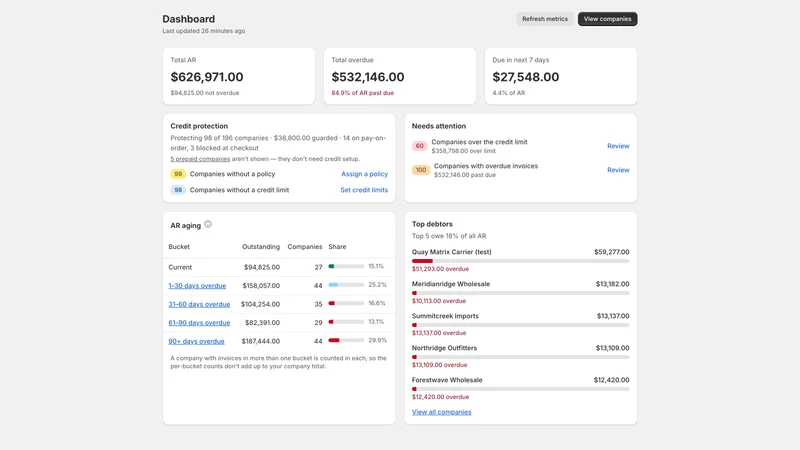800x450 pixels.
Task: Click Quay Matrix Carrier (test) name
Action: [x=452, y=252]
